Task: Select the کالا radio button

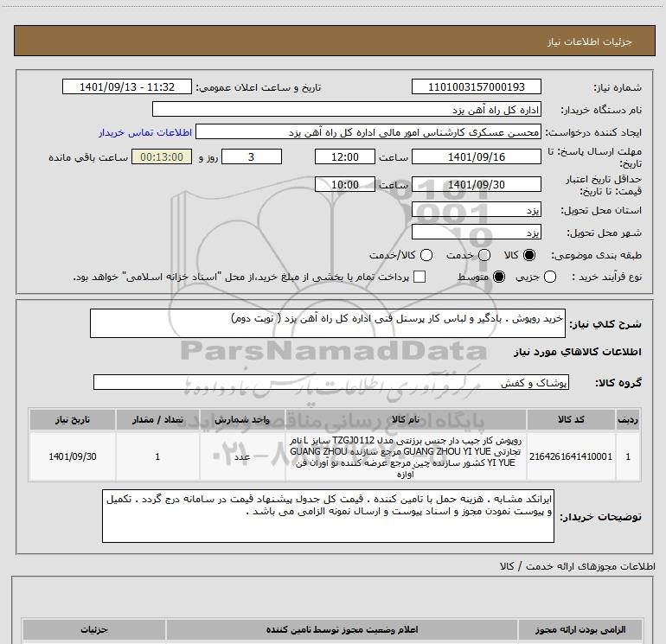Action: pyautogui.click(x=529, y=255)
